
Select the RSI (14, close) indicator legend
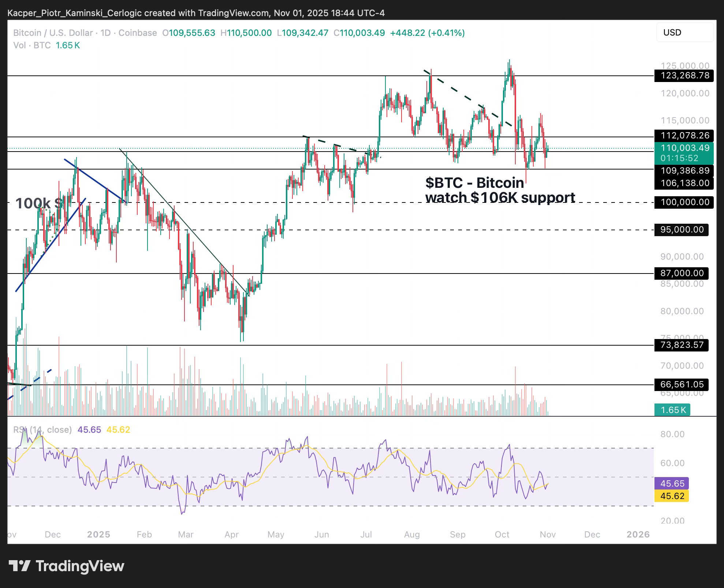42,429
